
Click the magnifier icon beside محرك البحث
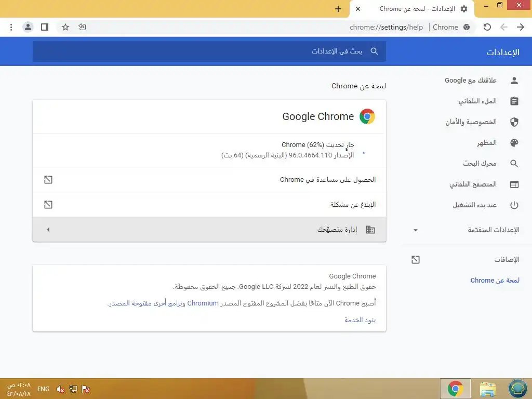click(x=514, y=164)
